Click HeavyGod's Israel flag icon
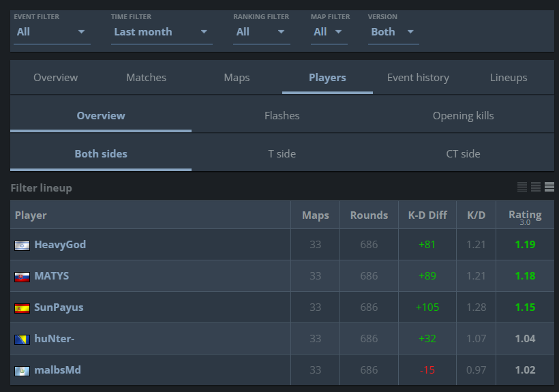Image resolution: width=559 pixels, height=392 pixels. pos(22,245)
